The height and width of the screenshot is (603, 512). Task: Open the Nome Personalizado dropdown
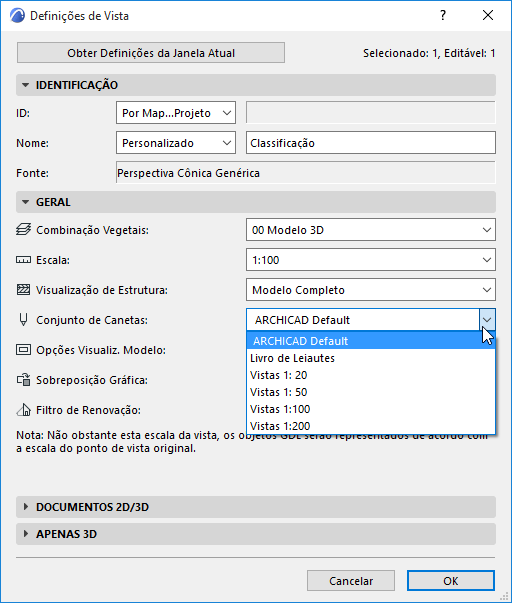click(x=176, y=143)
